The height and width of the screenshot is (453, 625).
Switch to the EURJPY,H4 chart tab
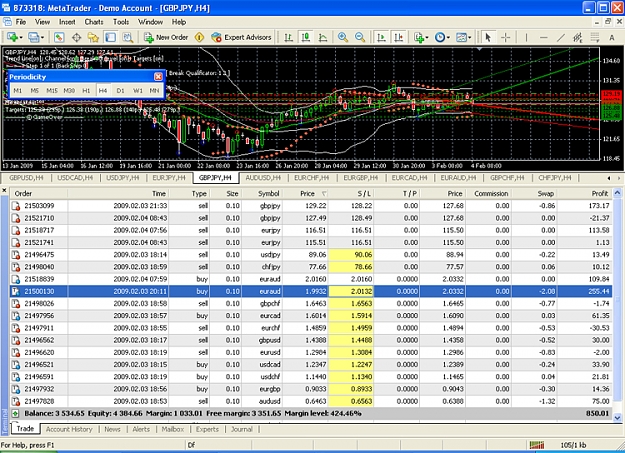click(169, 178)
